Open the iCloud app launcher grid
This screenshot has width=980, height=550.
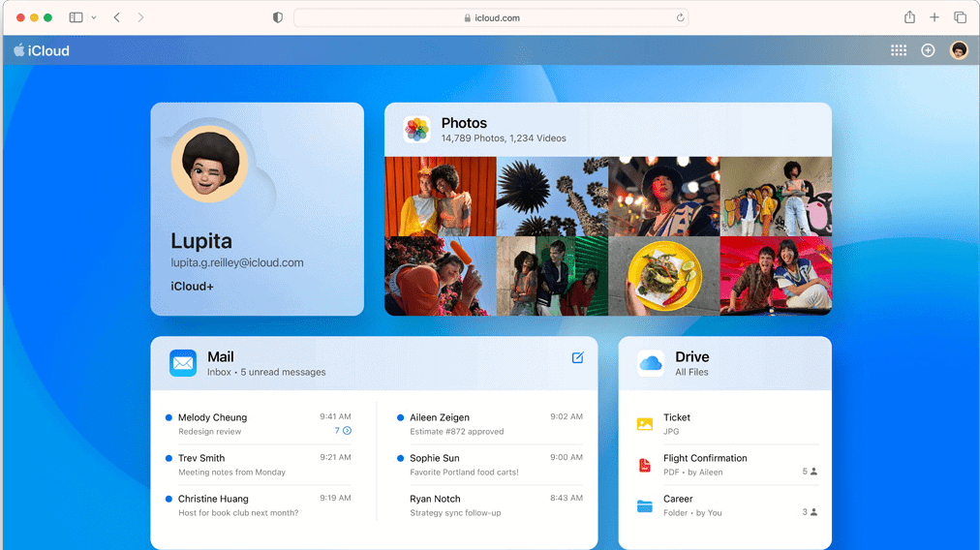(x=898, y=50)
